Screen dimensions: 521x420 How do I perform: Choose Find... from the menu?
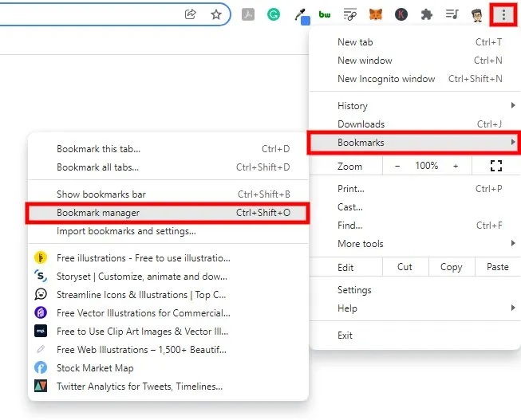click(x=415, y=226)
